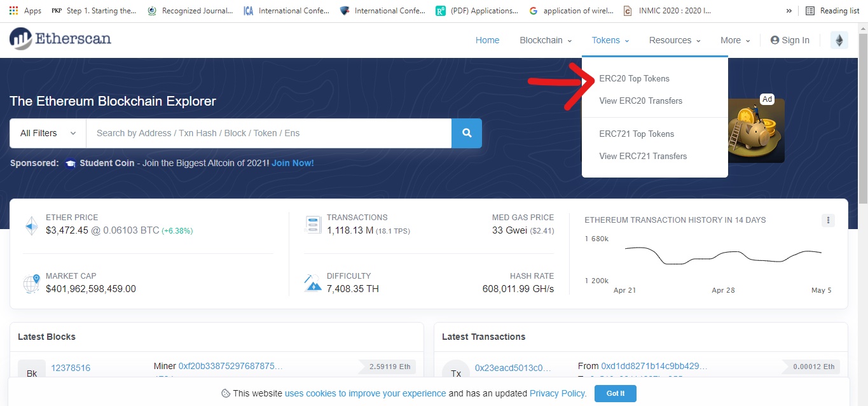Image resolution: width=868 pixels, height=406 pixels.
Task: Click the Privacy Policy link
Action: [x=558, y=393]
